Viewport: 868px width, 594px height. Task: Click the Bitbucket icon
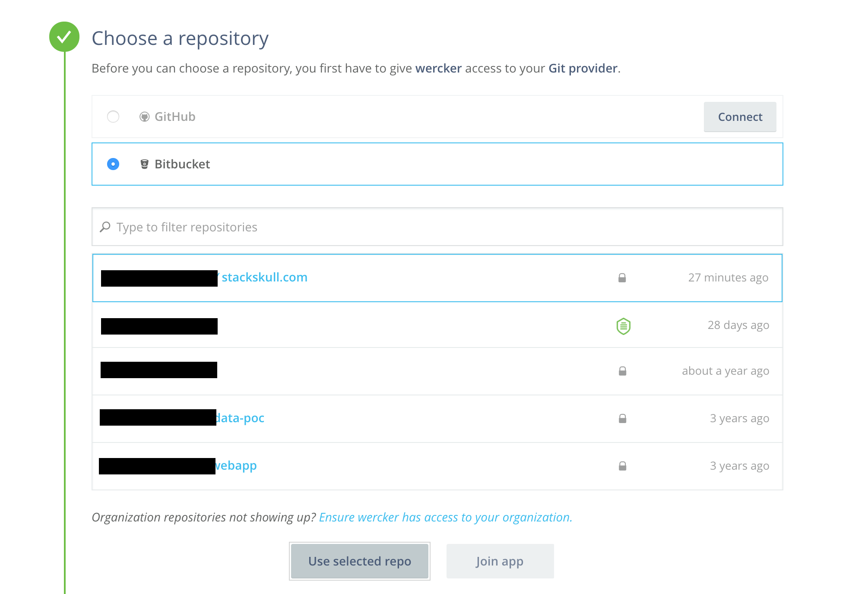(x=144, y=164)
